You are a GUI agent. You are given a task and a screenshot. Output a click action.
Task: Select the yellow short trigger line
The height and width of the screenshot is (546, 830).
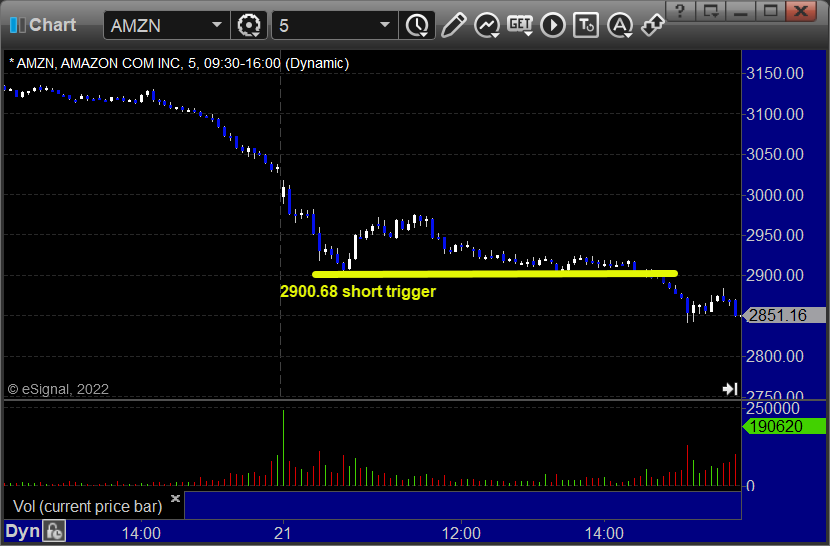pyautogui.click(x=495, y=274)
